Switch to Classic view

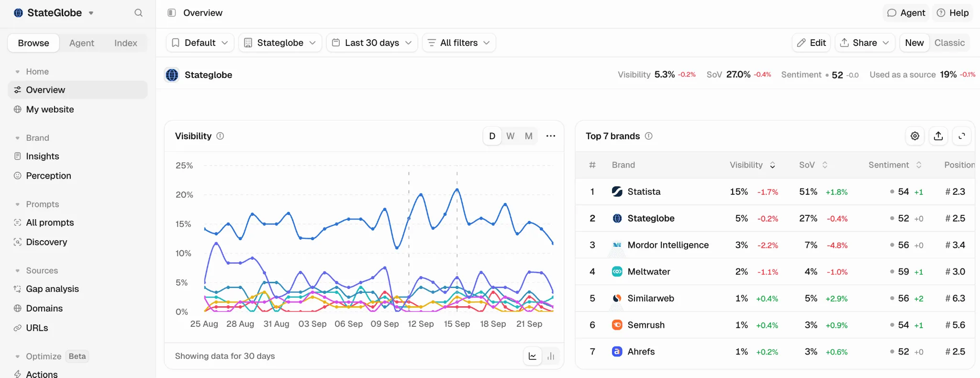point(949,43)
